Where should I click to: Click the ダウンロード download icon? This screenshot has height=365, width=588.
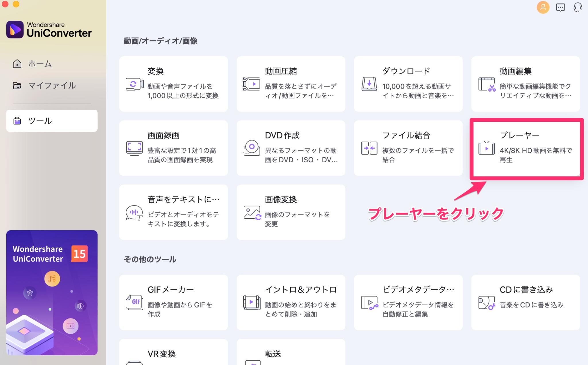pyautogui.click(x=369, y=84)
